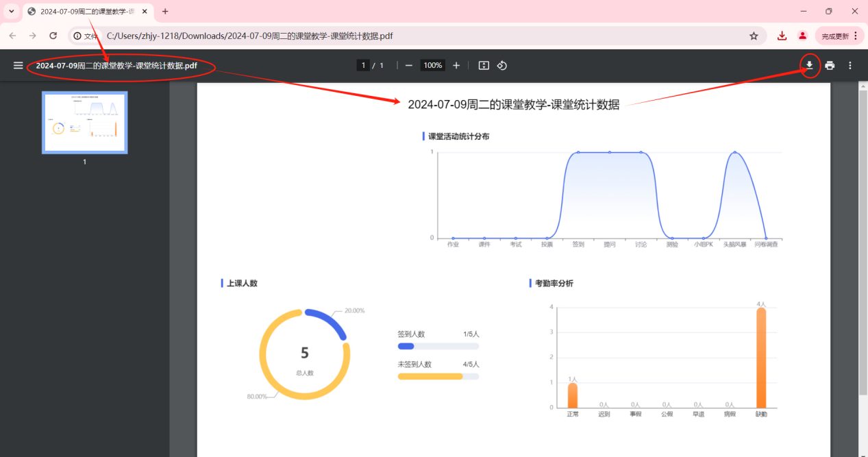Toggle the PDF sidebar with the hamburger icon
Screen dimensions: 868x457
(18, 65)
